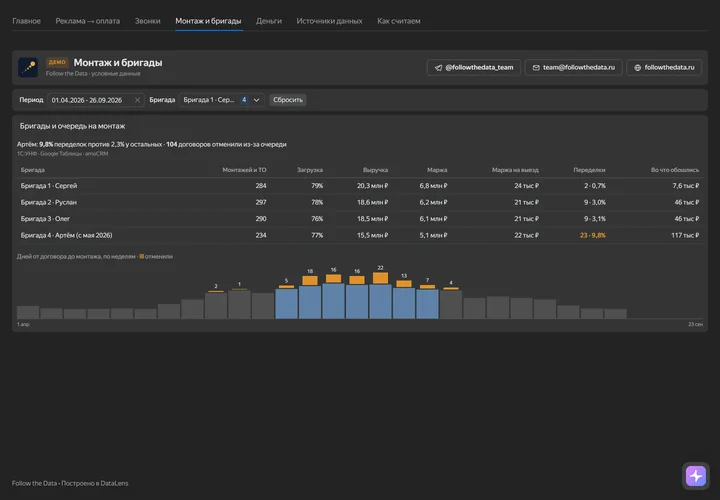Screen dimensions: 720x500
Task: Click the globe website icon
Action: tap(637, 67)
